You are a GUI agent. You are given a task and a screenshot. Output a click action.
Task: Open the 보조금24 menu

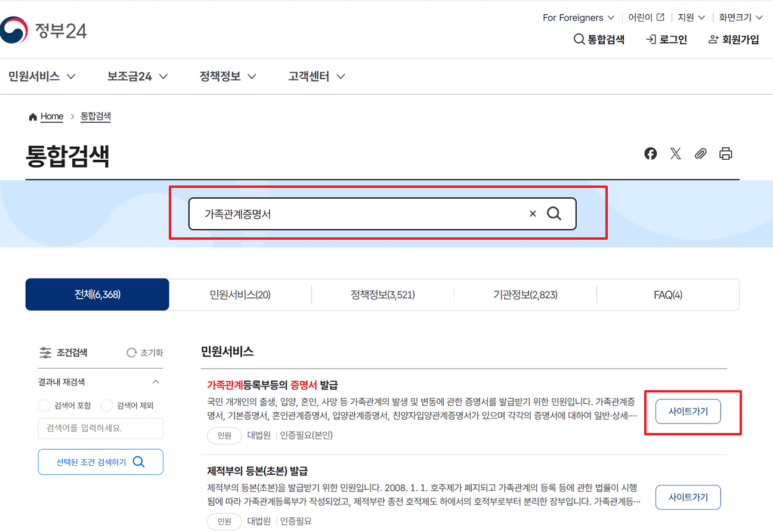[137, 76]
